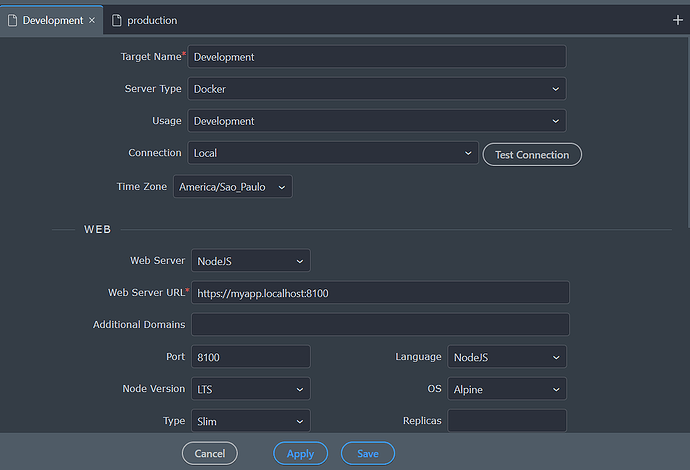This screenshot has width=690, height=470.
Task: Open the OS dropdown showing Alpine
Action: [x=506, y=389]
